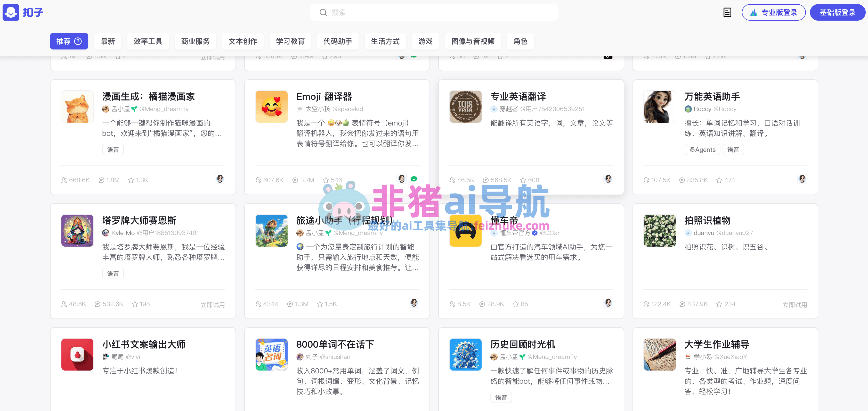Click the magnifier icon in the search bar
The width and height of the screenshot is (868, 411).
tap(323, 12)
